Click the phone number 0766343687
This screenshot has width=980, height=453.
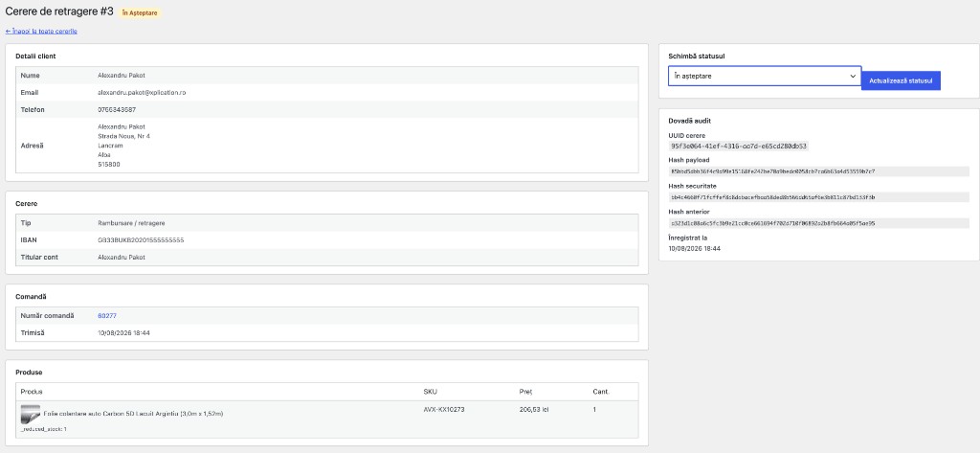pyautogui.click(x=117, y=109)
